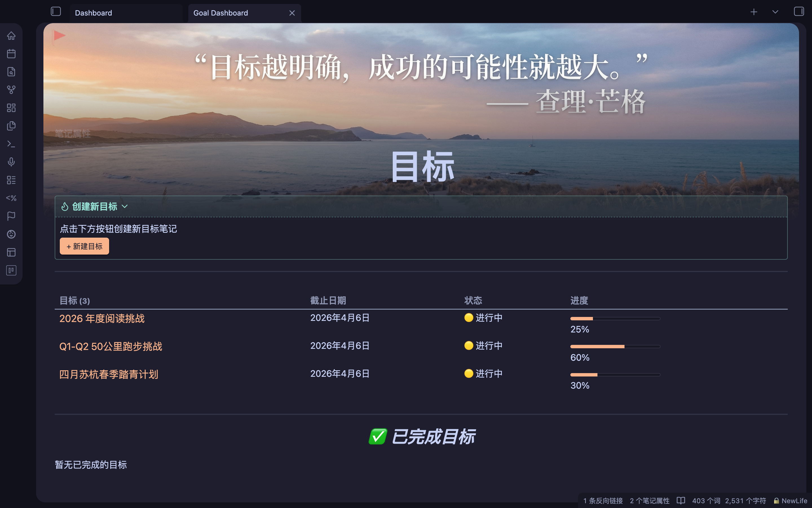Click the faded 笔记属性 label on banner
812x508 pixels.
[x=72, y=133]
